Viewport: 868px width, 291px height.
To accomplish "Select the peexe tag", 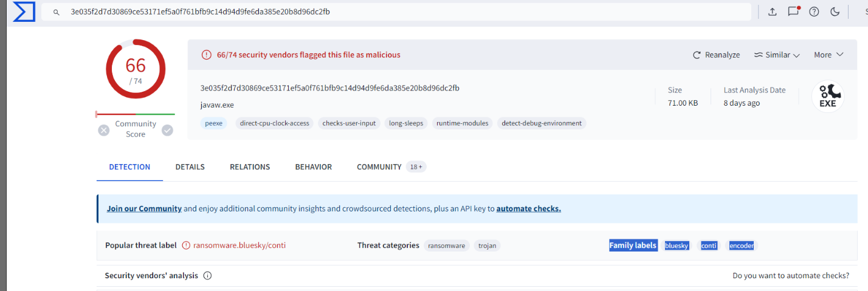I will (213, 123).
